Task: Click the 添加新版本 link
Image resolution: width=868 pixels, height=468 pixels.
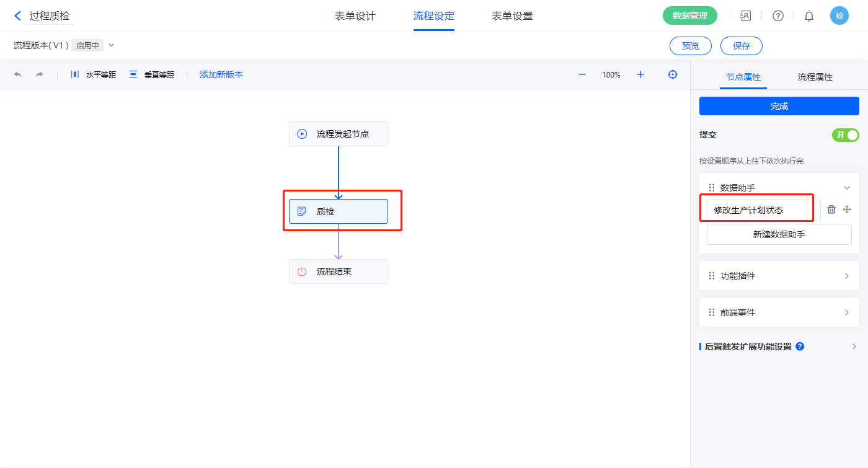Action: point(221,74)
